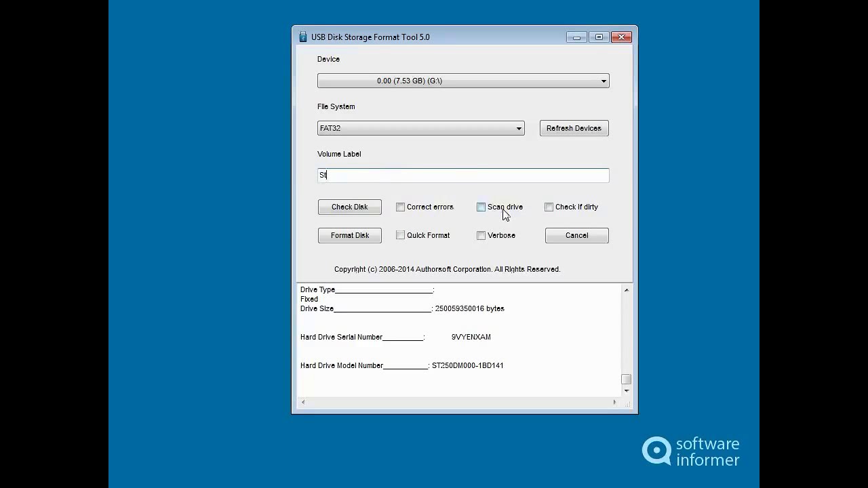
Task: Close the USB Disk Storage Format Tool window
Action: 622,37
